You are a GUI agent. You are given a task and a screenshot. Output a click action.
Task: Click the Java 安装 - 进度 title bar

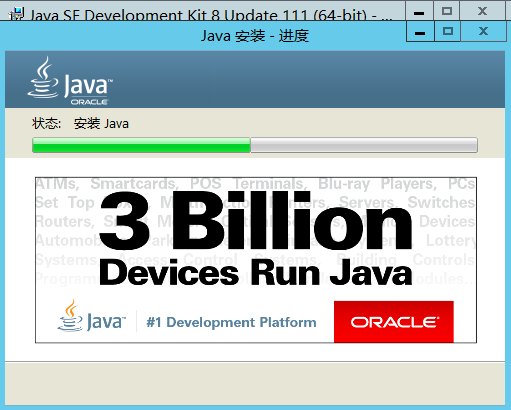tap(255, 36)
